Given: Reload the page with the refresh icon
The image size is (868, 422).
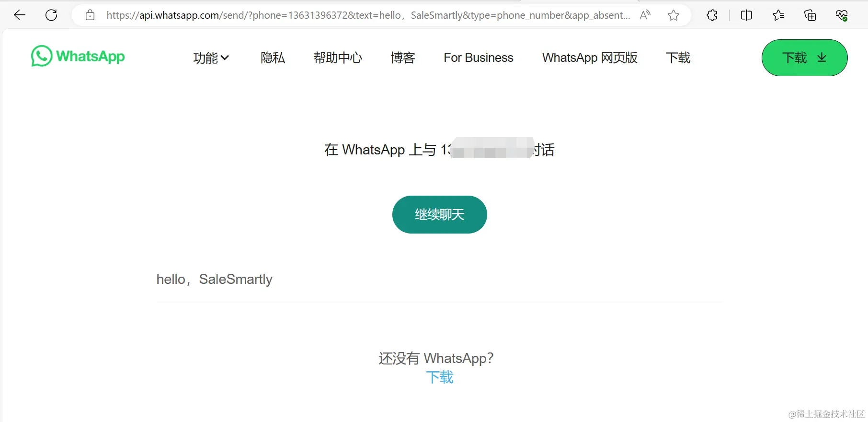Looking at the screenshot, I should (x=51, y=15).
